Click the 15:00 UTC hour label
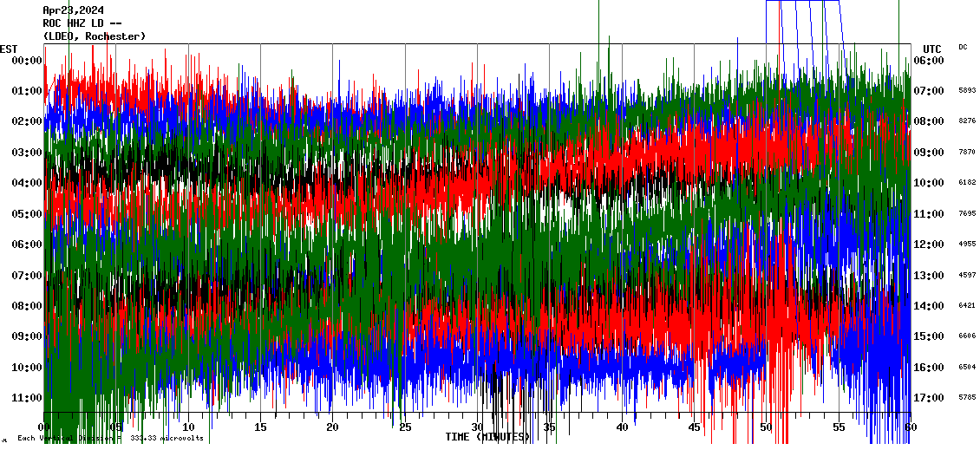Viewport: 980px width, 450px height. click(929, 336)
